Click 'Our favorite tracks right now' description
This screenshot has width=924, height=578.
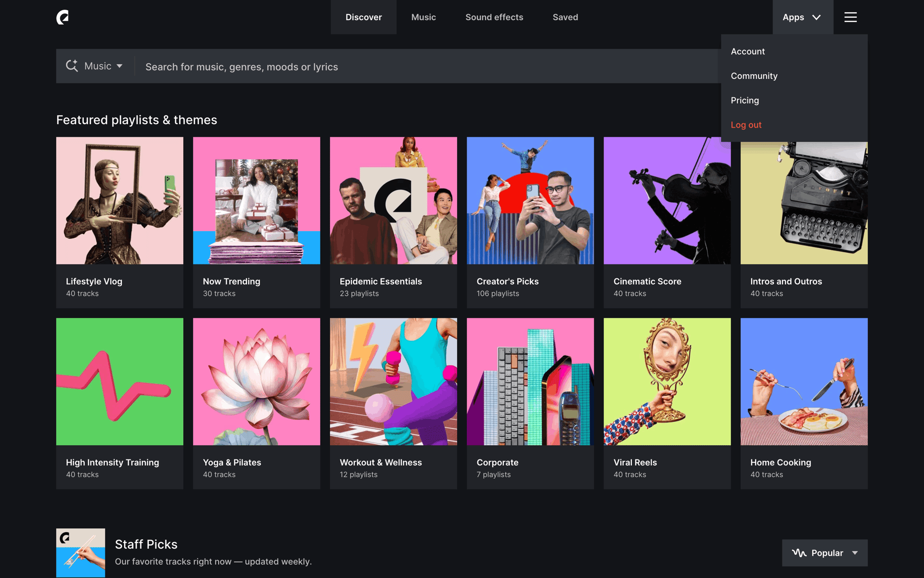[x=213, y=562]
